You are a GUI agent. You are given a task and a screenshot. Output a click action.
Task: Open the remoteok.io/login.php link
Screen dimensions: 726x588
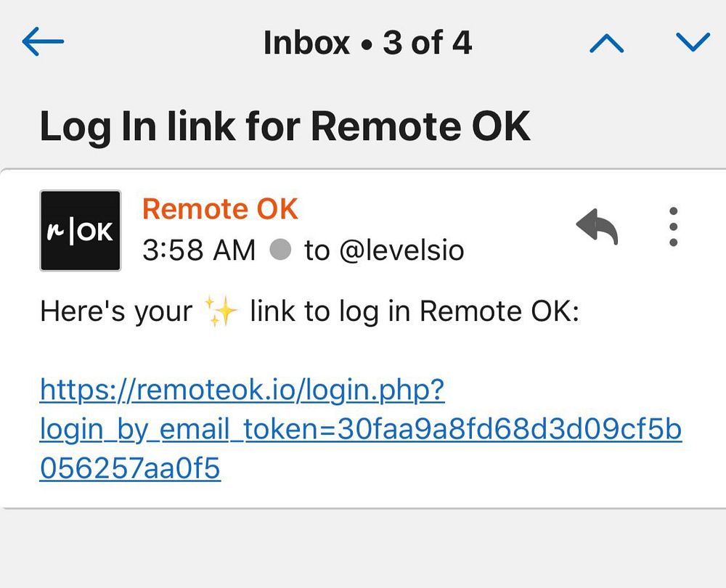242,391
